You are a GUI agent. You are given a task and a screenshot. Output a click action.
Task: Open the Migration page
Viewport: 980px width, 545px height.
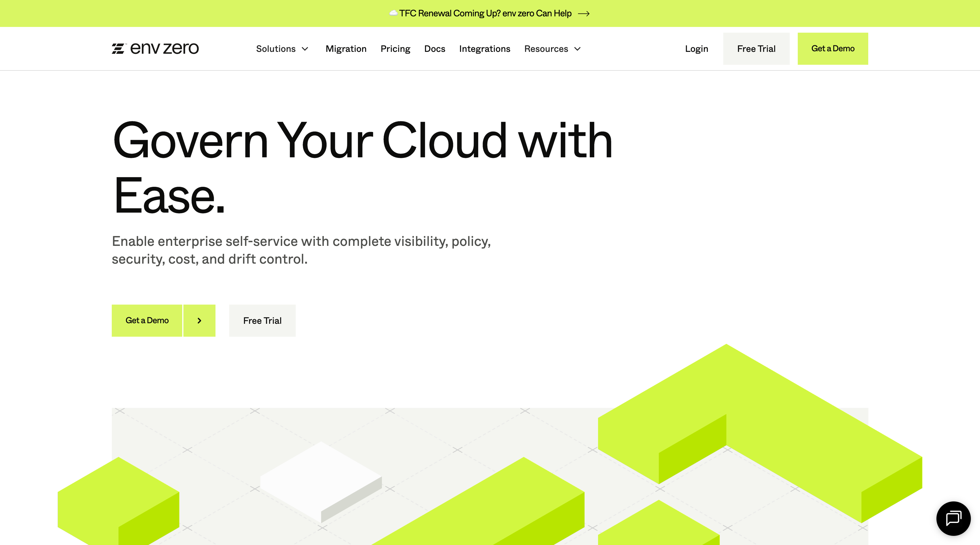(x=346, y=49)
